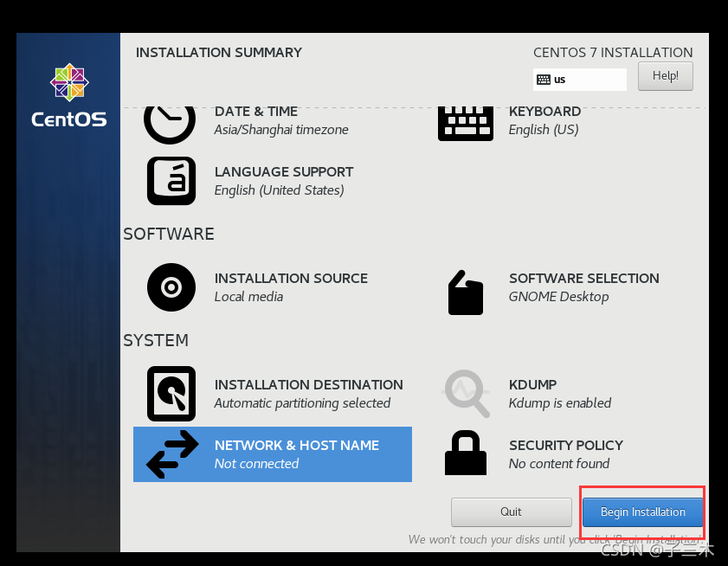Click GNOME Desktop text
728x566 pixels.
[558, 297]
